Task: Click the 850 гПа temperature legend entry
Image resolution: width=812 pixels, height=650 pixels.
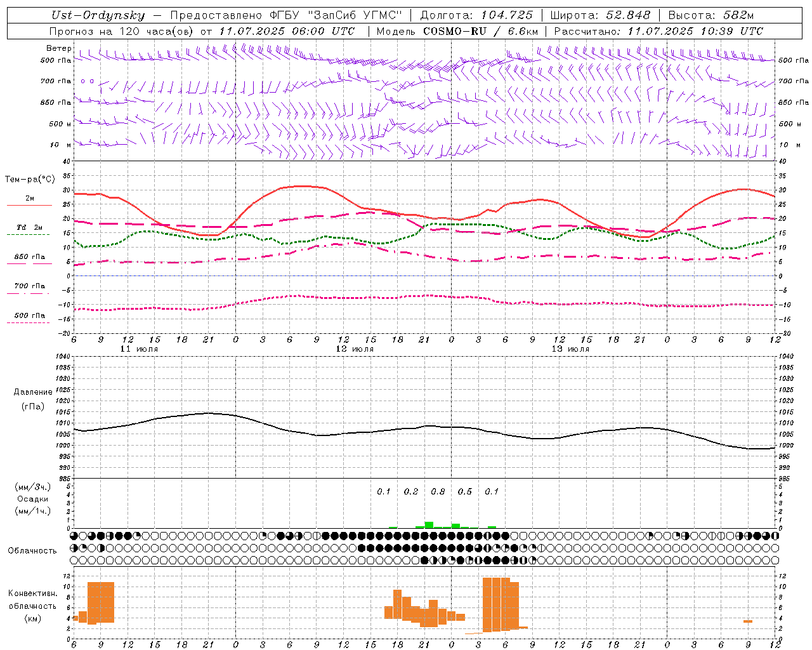Action: pos(29,257)
